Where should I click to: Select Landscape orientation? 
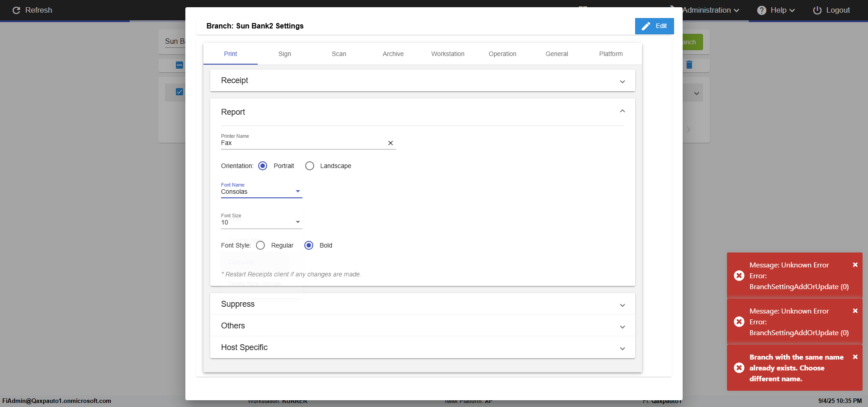[310, 166]
